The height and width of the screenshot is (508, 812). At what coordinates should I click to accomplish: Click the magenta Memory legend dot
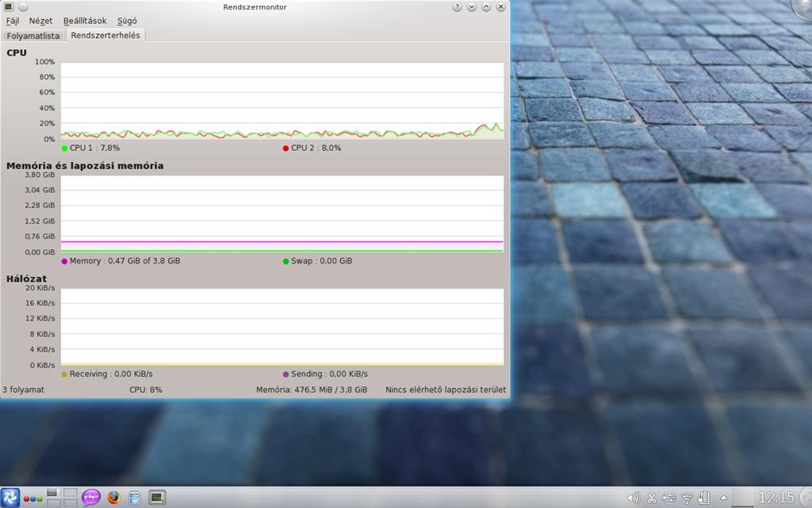(65, 261)
